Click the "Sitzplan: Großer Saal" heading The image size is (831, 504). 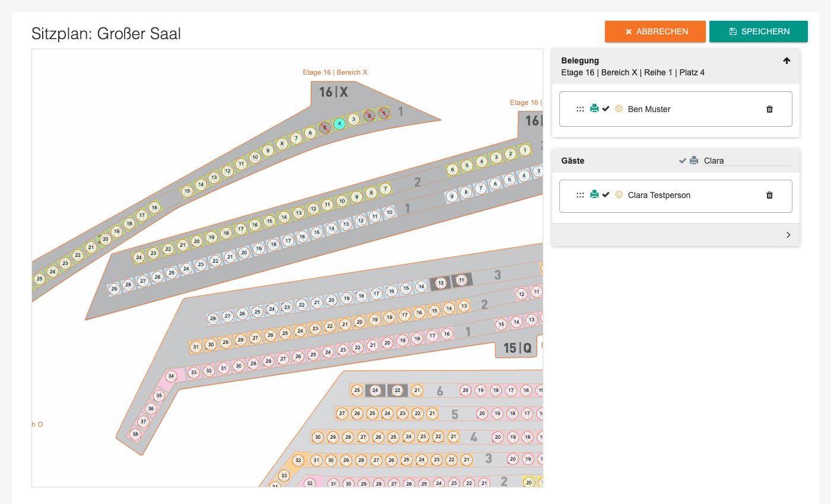[106, 34]
